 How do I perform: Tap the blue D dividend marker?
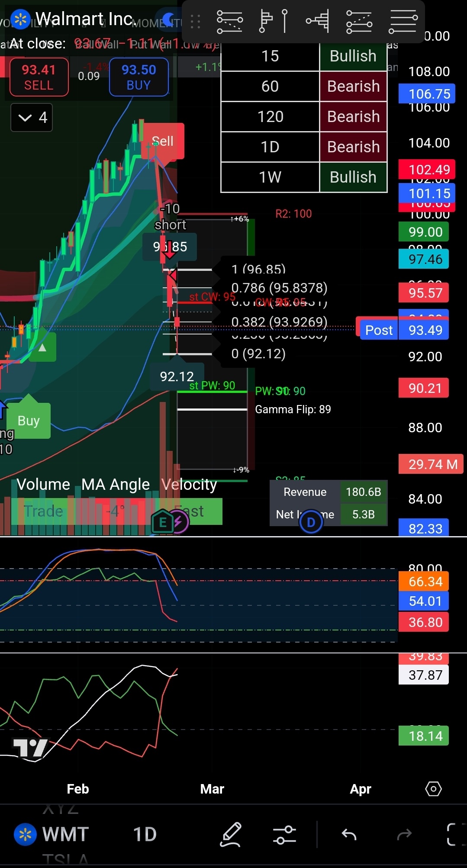(311, 522)
